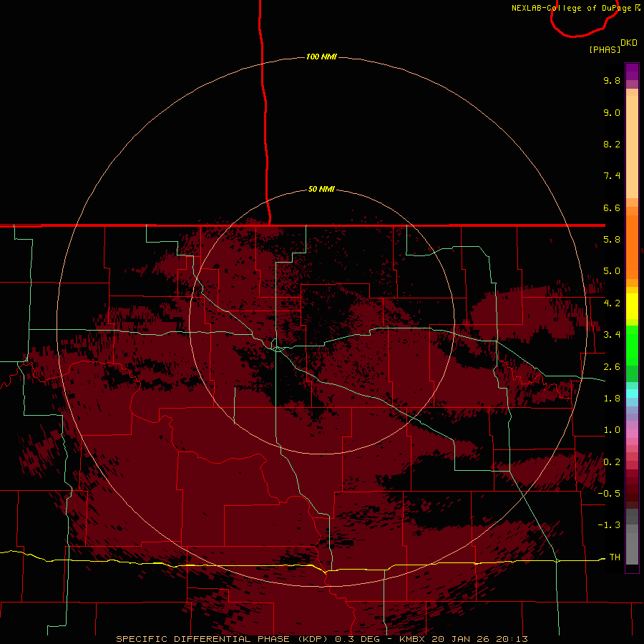
Task: Click the 4.2 color scale value
Action: 612,303
